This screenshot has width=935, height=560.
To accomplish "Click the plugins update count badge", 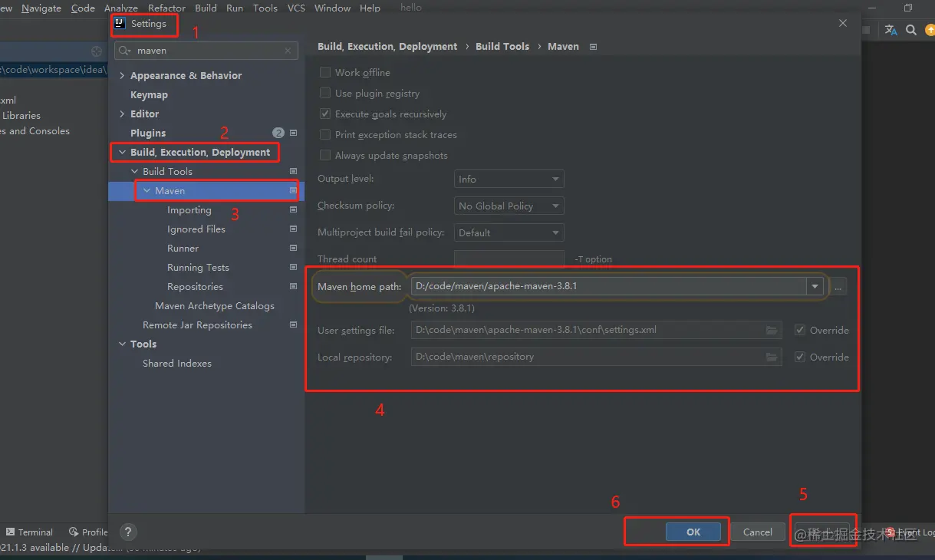I will pyautogui.click(x=278, y=133).
